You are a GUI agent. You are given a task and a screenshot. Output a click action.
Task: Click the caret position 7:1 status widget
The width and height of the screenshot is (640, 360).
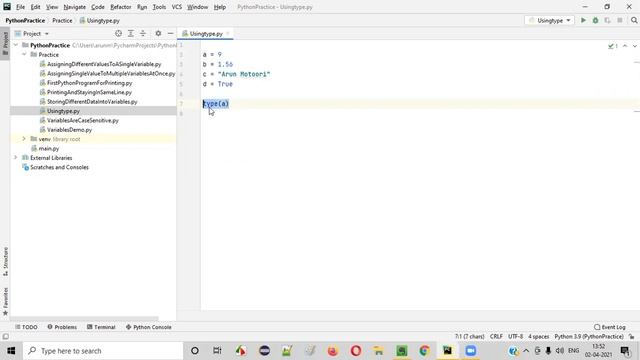[469, 337]
